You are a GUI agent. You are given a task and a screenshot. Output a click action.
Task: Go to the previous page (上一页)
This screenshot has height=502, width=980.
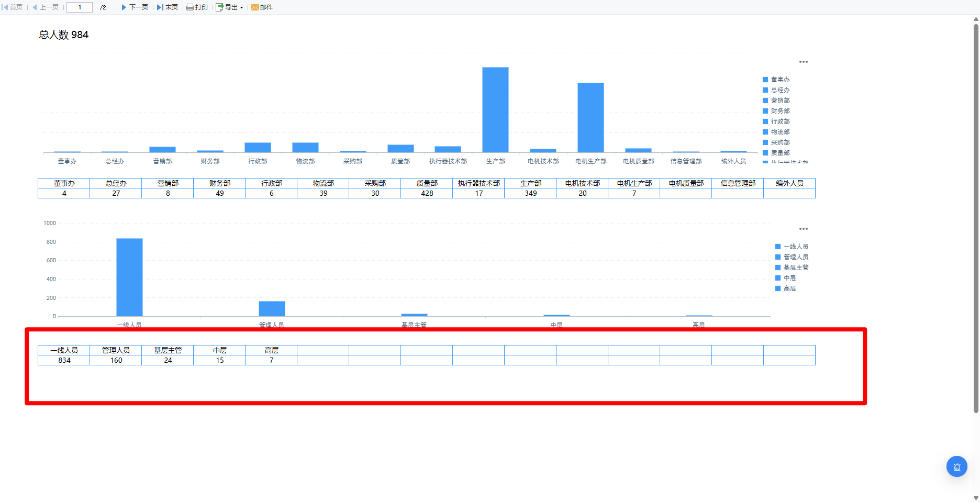pos(46,7)
